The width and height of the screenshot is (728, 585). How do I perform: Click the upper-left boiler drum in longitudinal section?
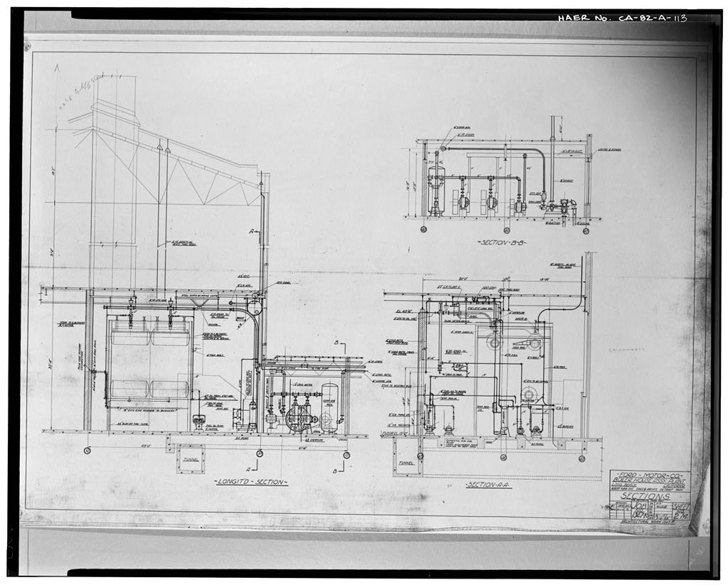point(130,336)
